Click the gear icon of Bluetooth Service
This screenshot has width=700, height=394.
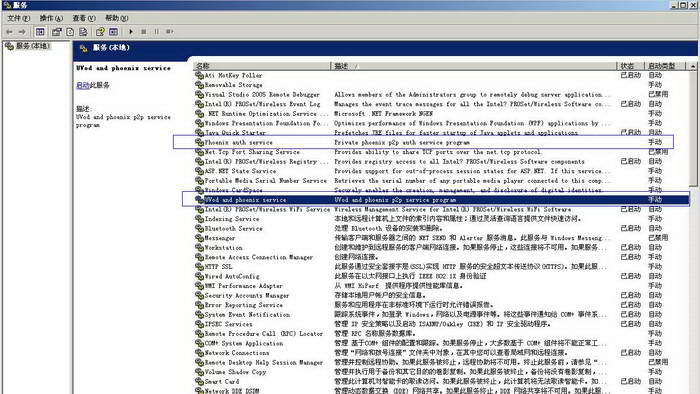[x=199, y=228]
